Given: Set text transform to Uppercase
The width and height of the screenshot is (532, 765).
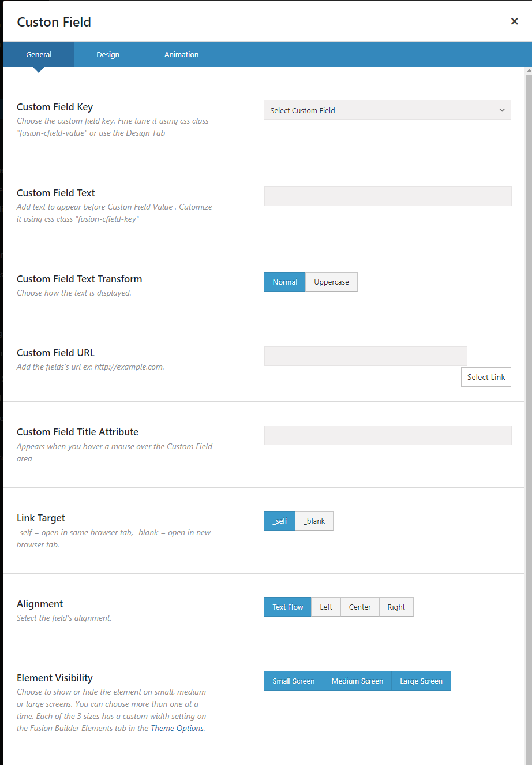Looking at the screenshot, I should click(x=331, y=282).
